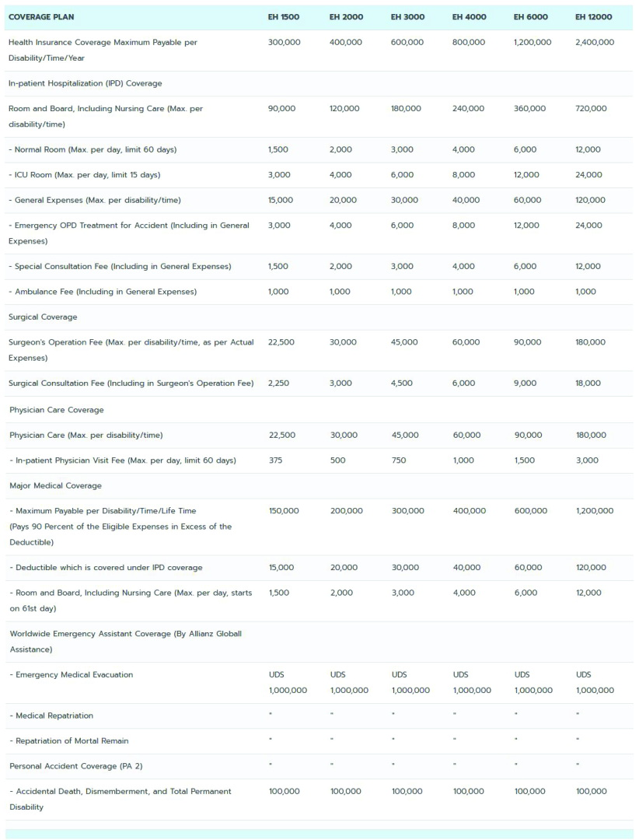Choose the EH 12000 plan header
Screen dimensions: 639x840
point(593,17)
